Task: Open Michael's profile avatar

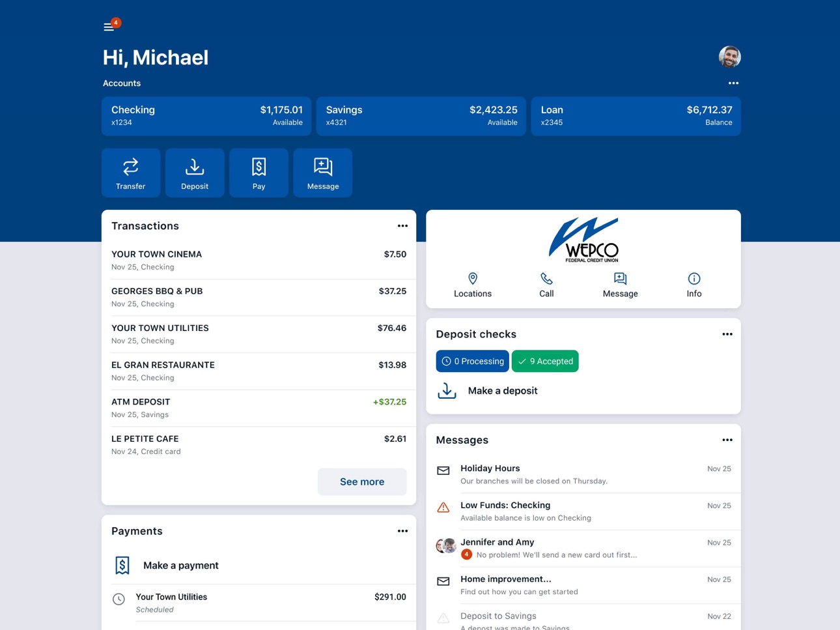Action: [729, 57]
